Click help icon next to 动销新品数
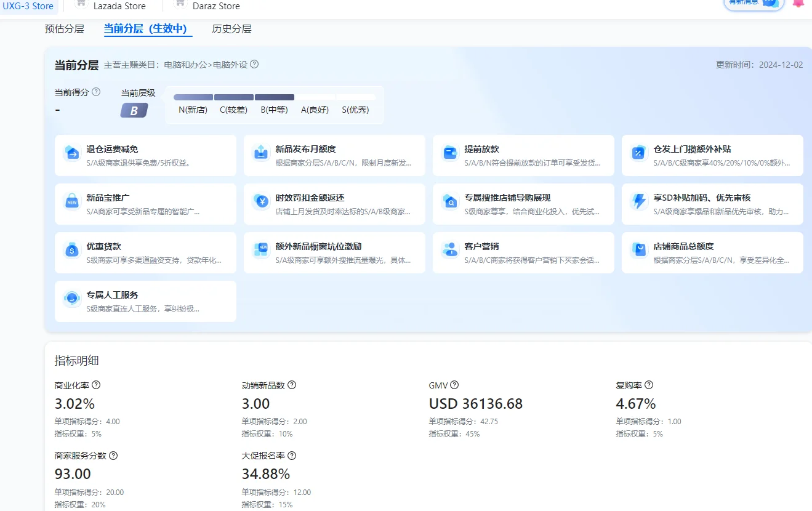Screen dimensions: 812x511 pos(292,385)
